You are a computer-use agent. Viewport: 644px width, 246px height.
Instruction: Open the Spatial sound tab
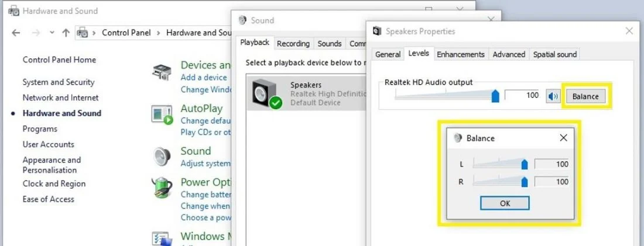click(554, 54)
